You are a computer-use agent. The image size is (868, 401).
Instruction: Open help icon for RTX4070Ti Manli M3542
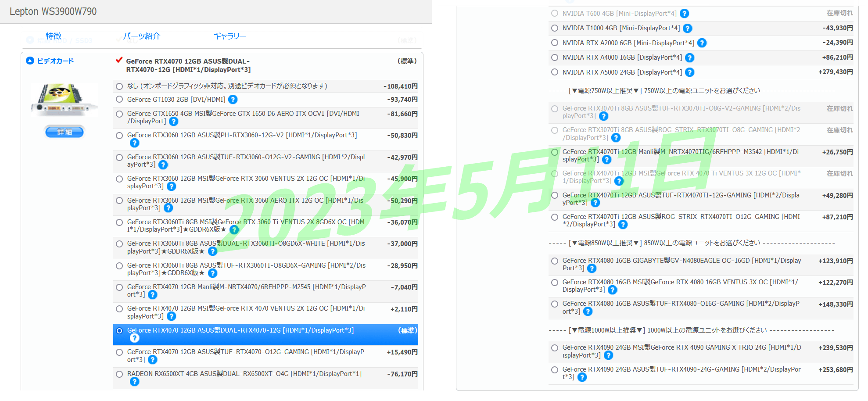click(x=607, y=159)
